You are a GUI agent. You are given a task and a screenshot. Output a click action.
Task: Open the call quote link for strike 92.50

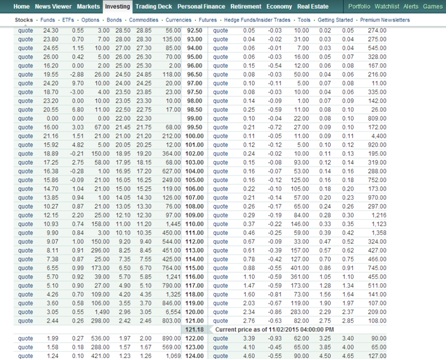[x=25, y=31]
